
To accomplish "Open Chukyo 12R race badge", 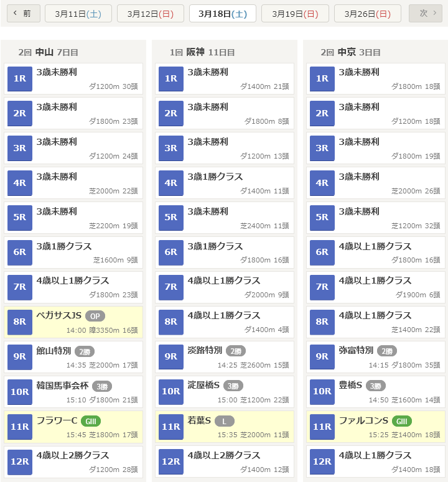I will point(322,461).
